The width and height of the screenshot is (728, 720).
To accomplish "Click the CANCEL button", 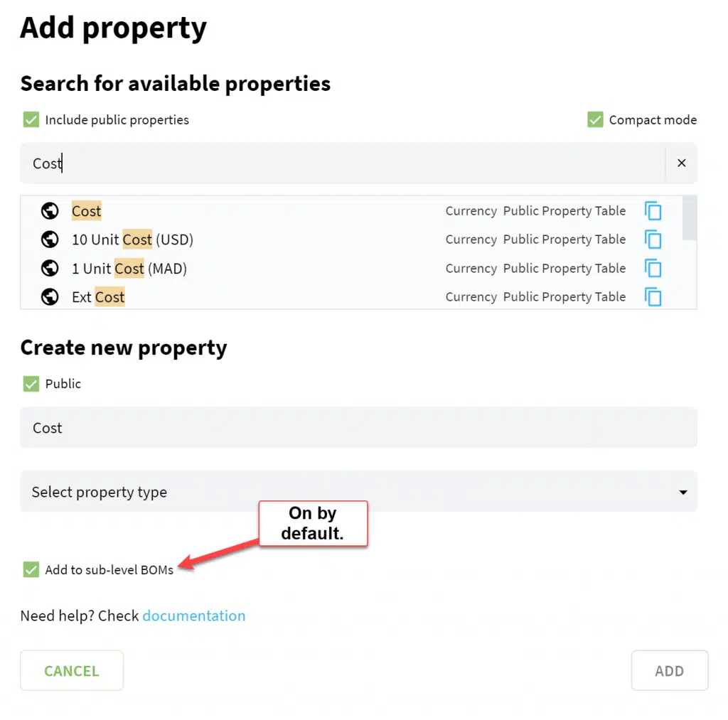I will point(72,670).
